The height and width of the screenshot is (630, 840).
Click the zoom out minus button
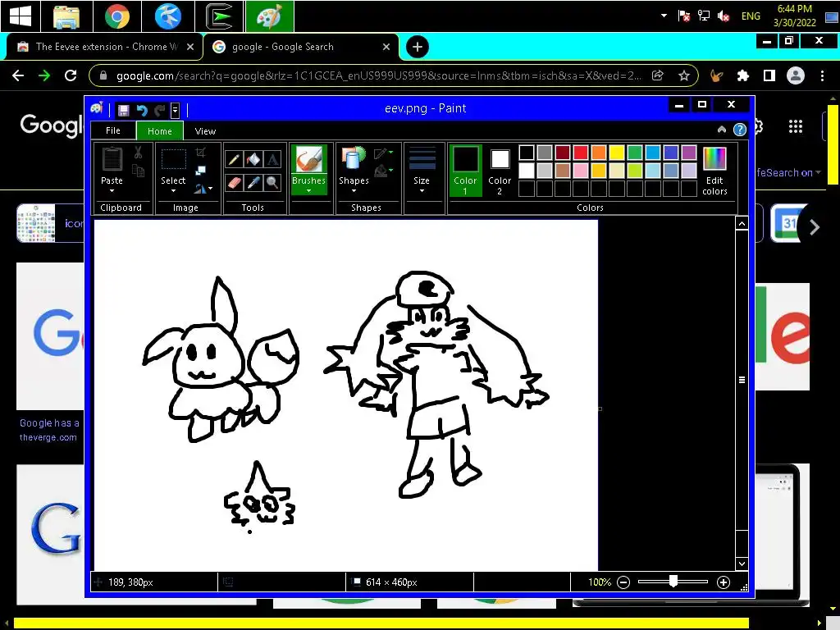coord(623,582)
